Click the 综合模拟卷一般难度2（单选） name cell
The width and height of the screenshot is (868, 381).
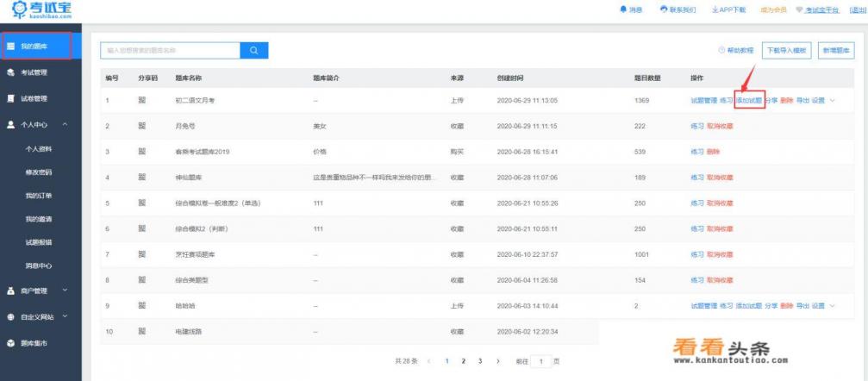click(217, 203)
